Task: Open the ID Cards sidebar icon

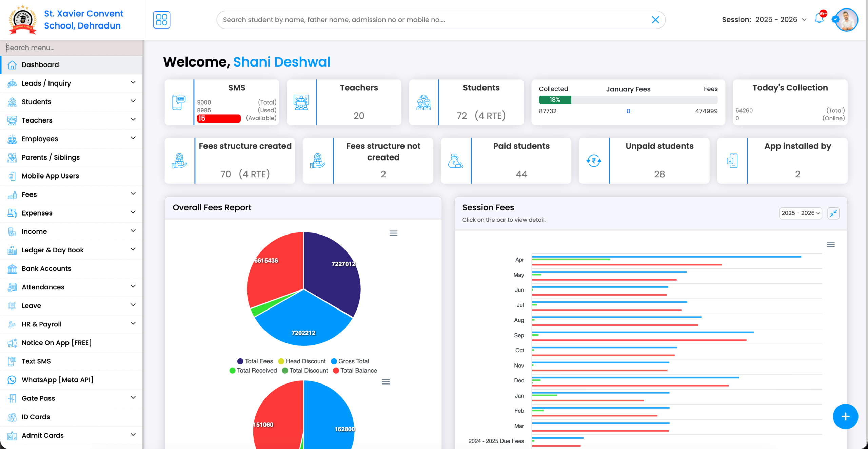Action: [x=12, y=417]
